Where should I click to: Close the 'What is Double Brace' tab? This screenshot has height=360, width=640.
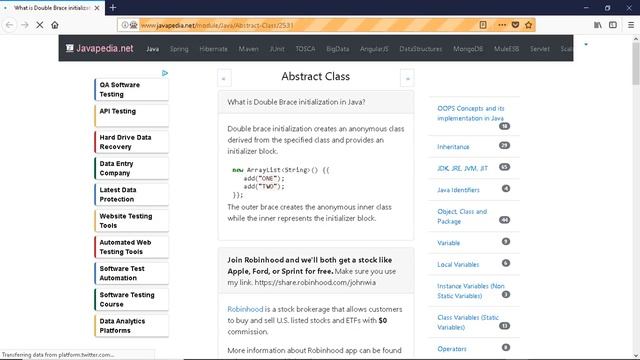(x=97, y=8)
